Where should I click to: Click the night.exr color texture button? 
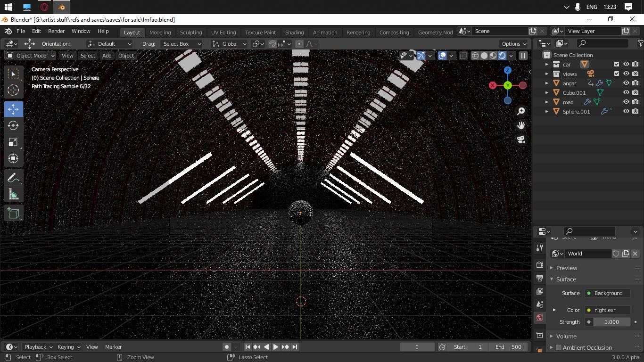coord(607,310)
